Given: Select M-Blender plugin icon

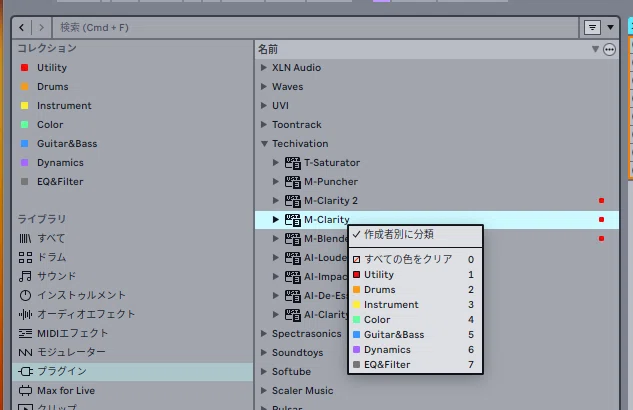Looking at the screenshot, I should [293, 238].
